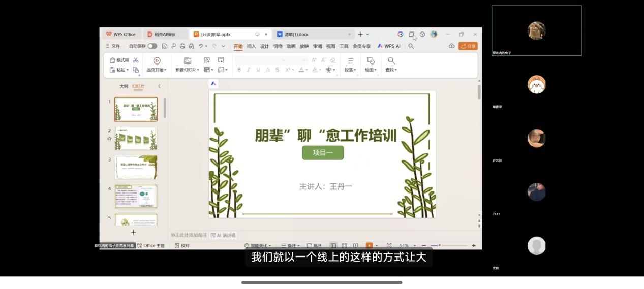Click the orange slideshow play button in status bar
644x289 pixels.
pyautogui.click(x=369, y=245)
